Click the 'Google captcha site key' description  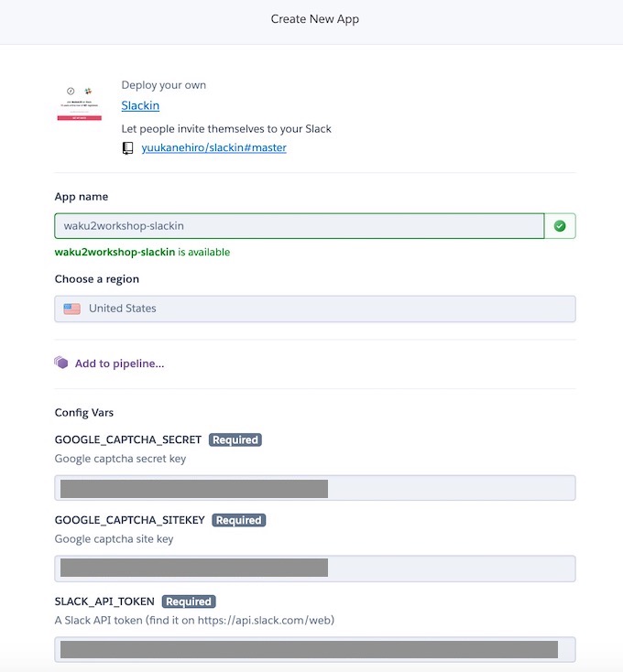(x=114, y=539)
